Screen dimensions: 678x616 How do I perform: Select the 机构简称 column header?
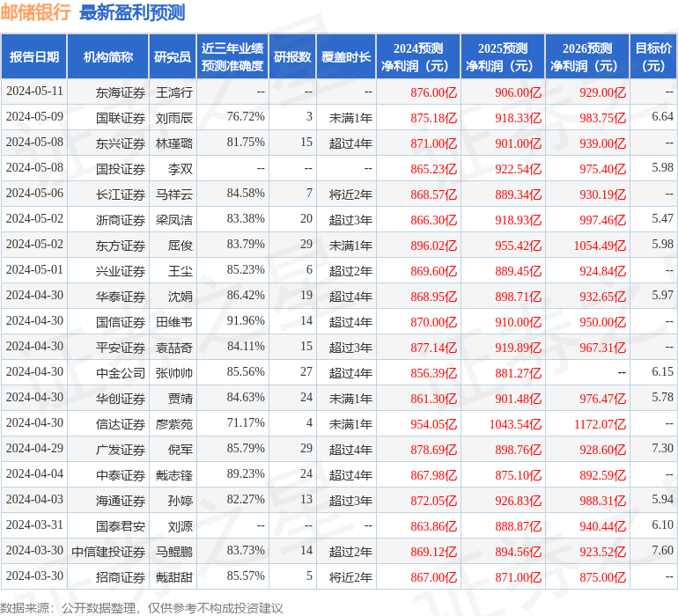tap(108, 57)
